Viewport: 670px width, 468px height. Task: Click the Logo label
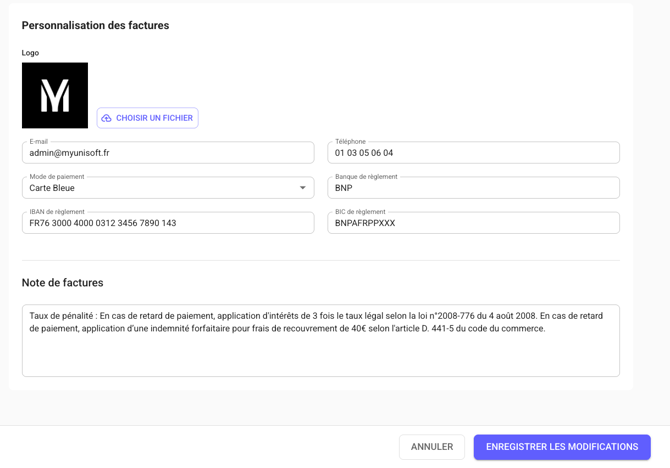click(30, 53)
